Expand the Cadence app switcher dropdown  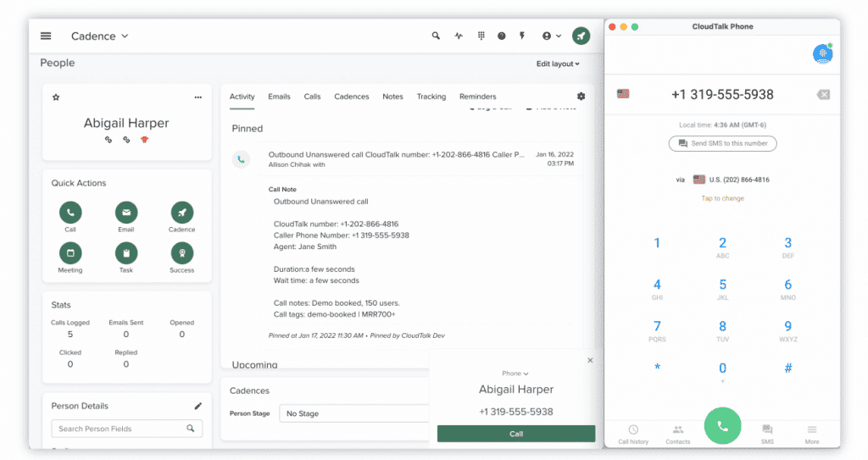pos(100,36)
